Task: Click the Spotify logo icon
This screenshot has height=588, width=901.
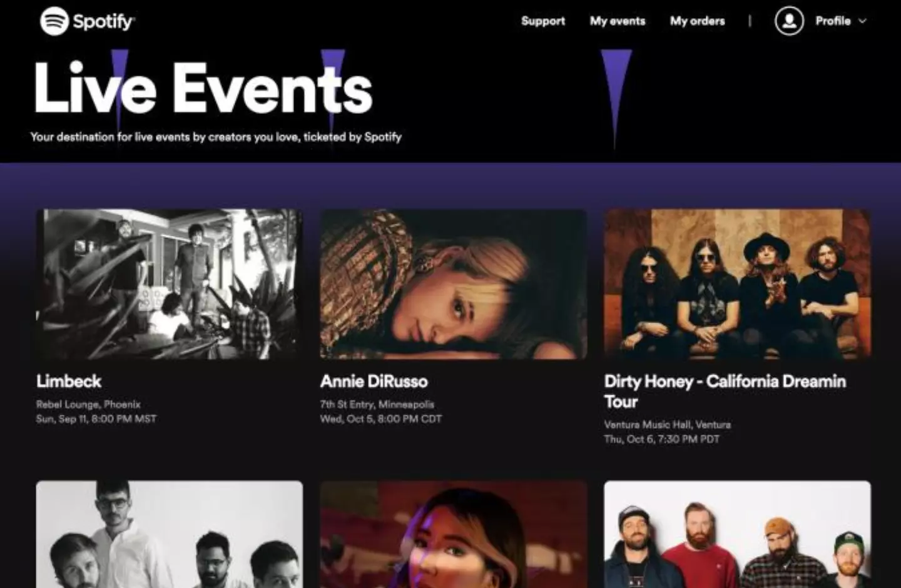Action: click(54, 21)
